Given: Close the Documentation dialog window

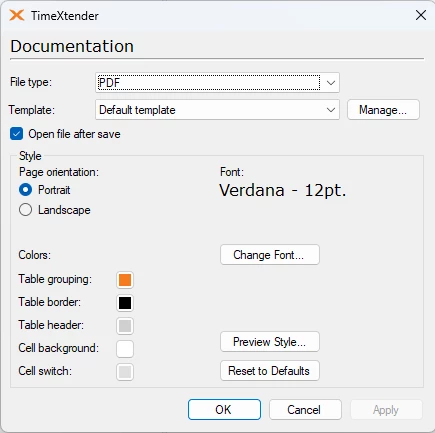Looking at the screenshot, I should [x=421, y=15].
